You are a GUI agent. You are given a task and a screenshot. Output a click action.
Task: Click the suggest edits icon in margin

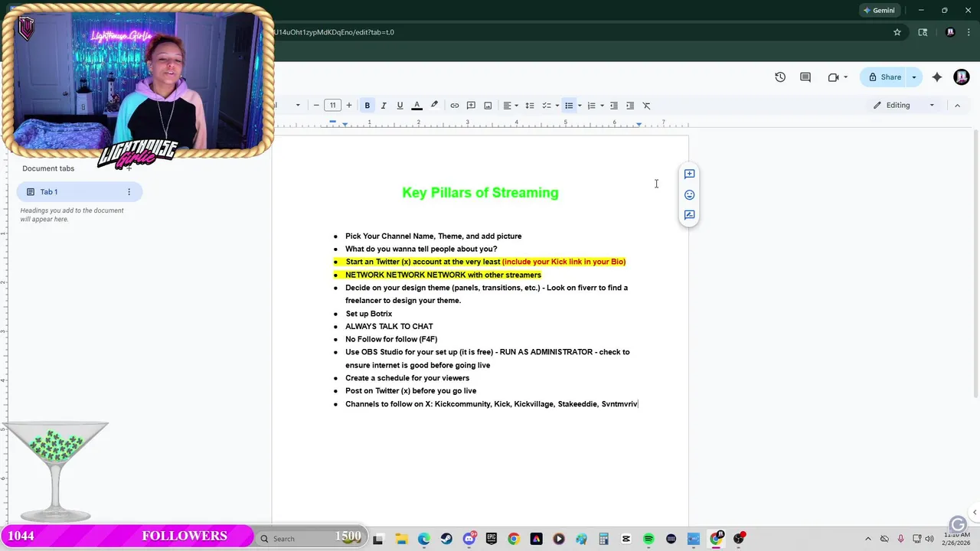click(x=689, y=215)
